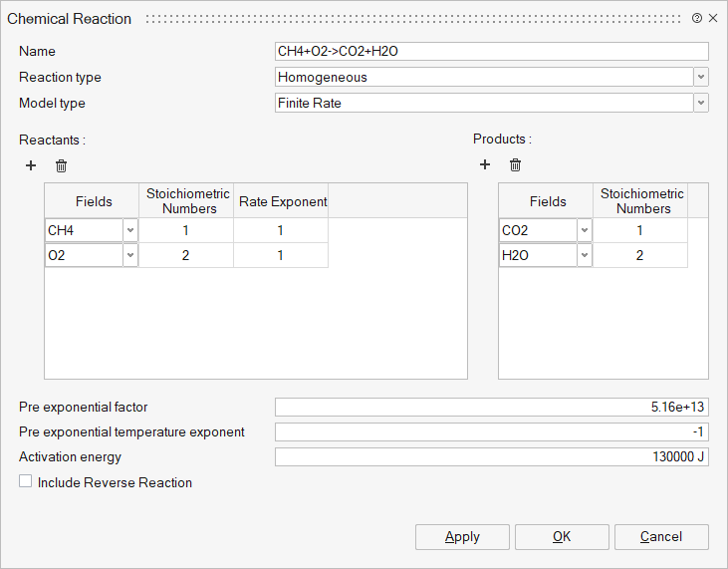
Task: Open the Model type dropdown
Action: click(701, 103)
